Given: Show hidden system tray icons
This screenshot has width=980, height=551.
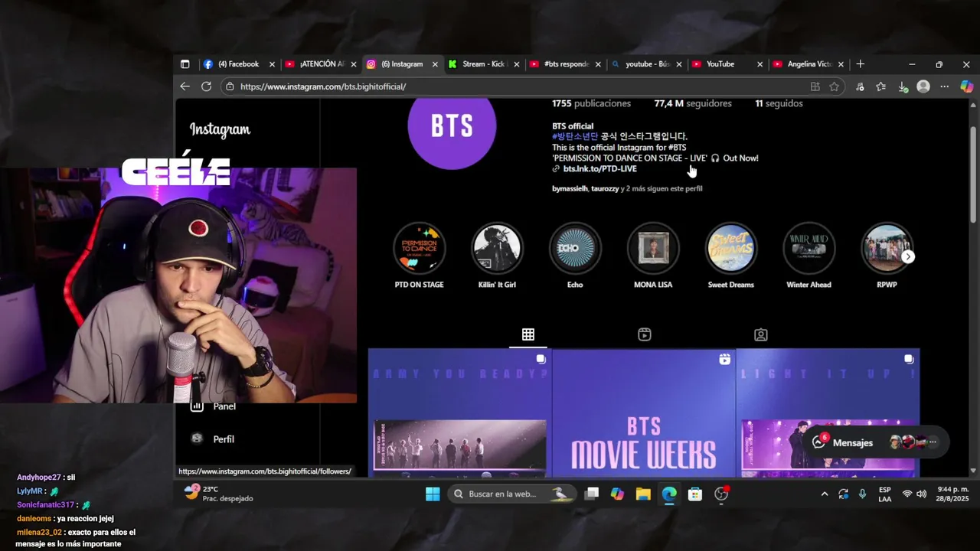Looking at the screenshot, I should [825, 494].
